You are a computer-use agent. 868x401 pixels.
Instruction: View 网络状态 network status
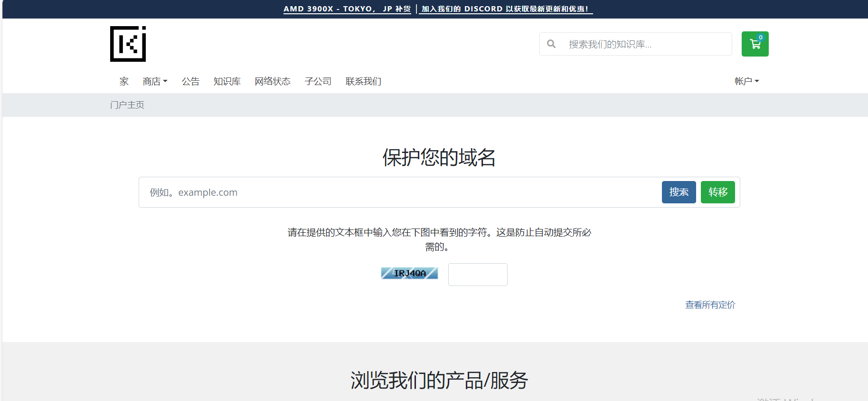273,81
